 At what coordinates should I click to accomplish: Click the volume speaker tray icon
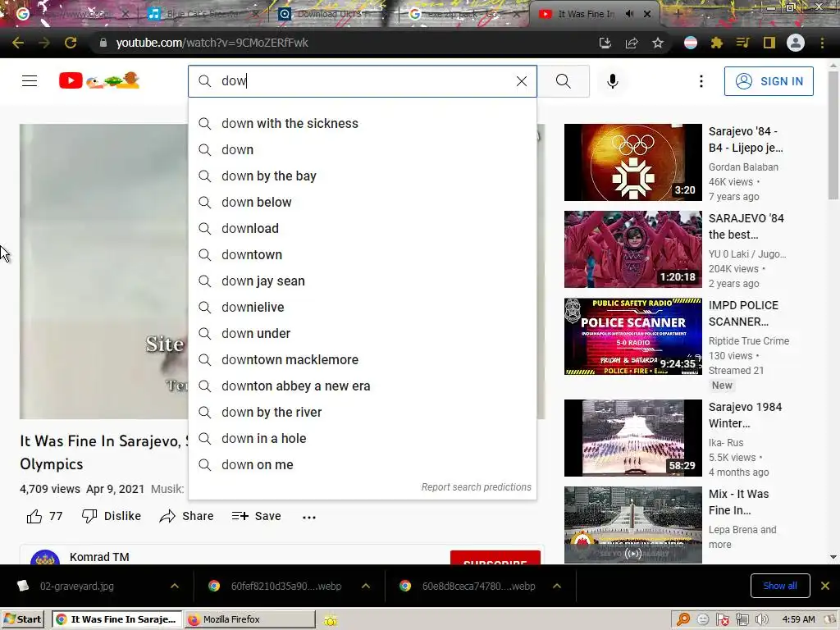coord(761,620)
